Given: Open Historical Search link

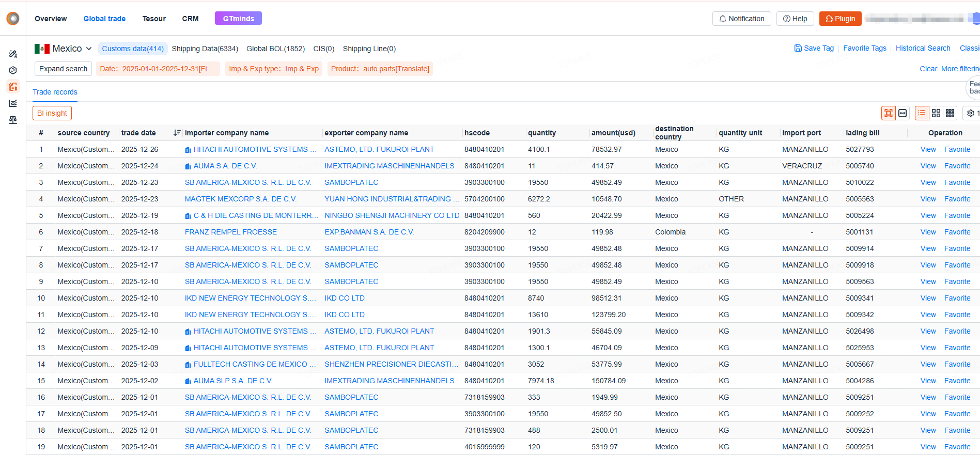Looking at the screenshot, I should click(923, 48).
